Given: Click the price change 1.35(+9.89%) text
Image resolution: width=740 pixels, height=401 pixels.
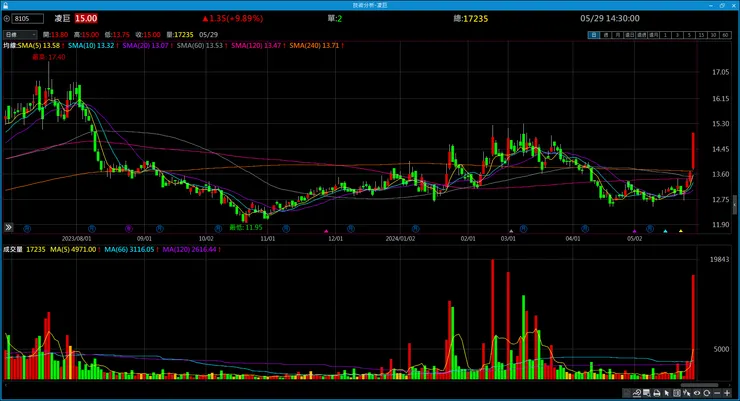Looking at the screenshot, I should click(233, 19).
